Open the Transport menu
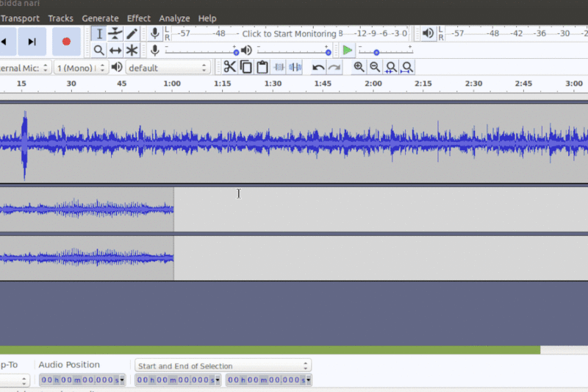Viewport: 588px width, 392px height. [x=20, y=18]
